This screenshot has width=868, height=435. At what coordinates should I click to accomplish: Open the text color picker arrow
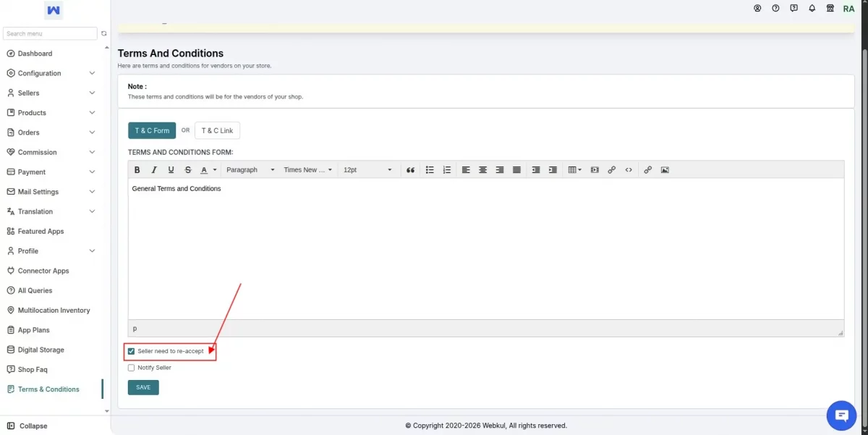point(215,170)
